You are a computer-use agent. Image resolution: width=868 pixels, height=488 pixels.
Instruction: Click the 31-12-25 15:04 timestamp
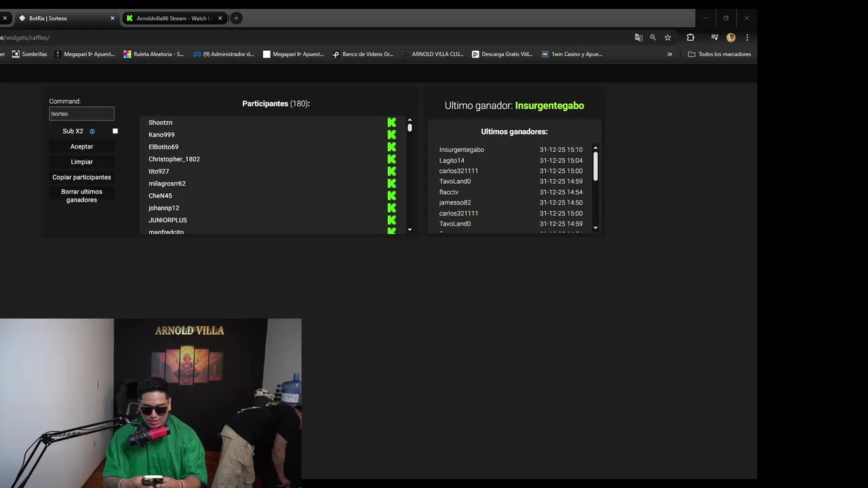561,161
